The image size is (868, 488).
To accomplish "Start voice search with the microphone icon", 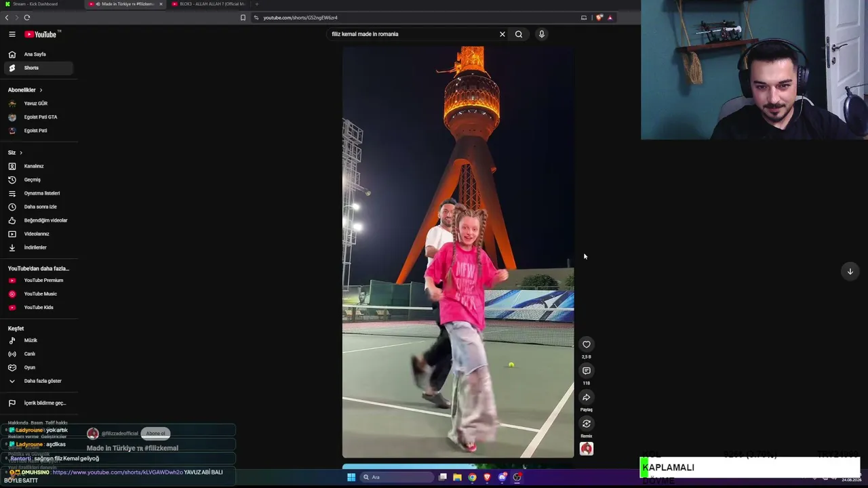I will 542,34.
